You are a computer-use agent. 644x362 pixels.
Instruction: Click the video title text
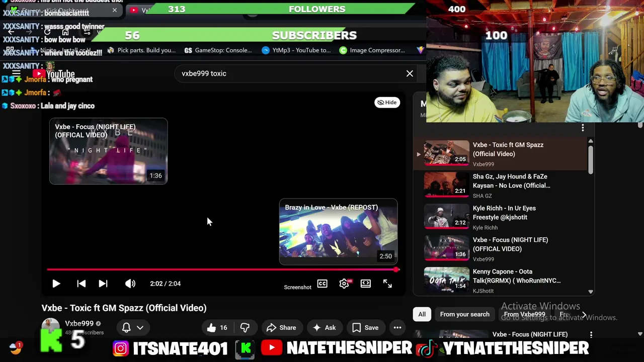[124, 308]
